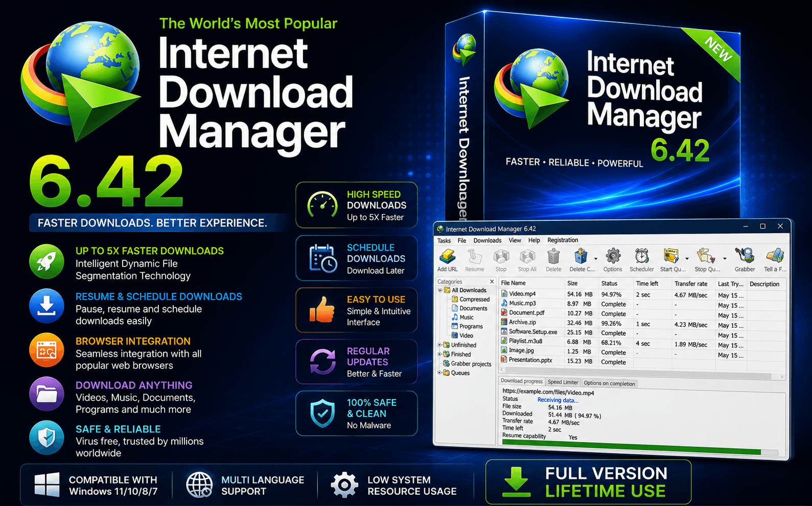Screen dimensions: 812x506
Task: Click the Full Version Lifetime Use button
Action: (x=588, y=482)
